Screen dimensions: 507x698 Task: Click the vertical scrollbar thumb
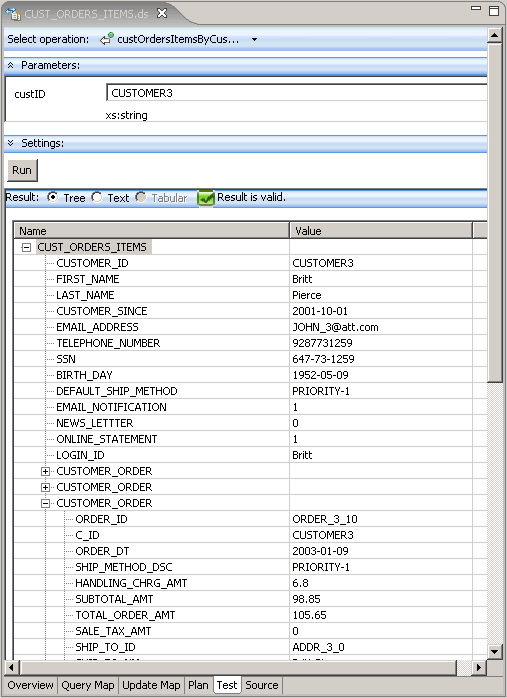point(495,212)
